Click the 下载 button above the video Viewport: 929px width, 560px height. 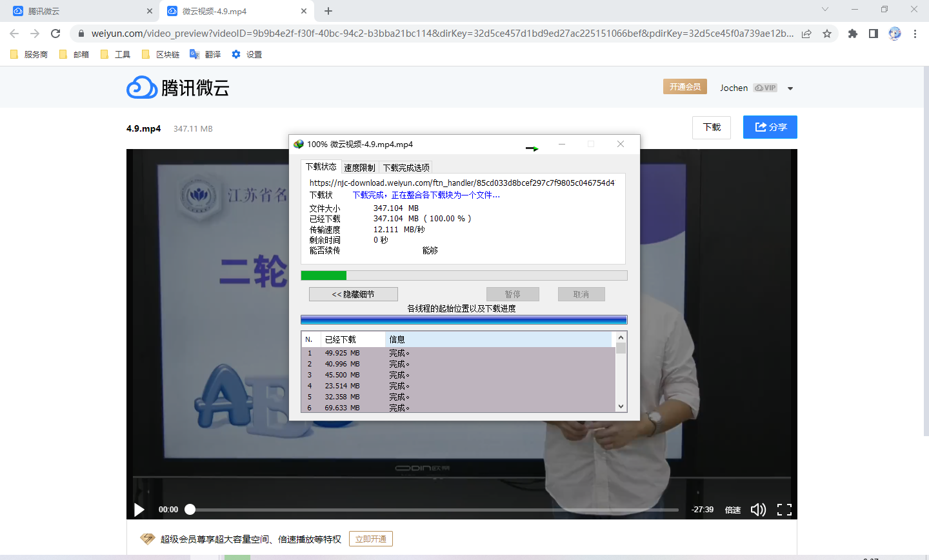pyautogui.click(x=711, y=127)
